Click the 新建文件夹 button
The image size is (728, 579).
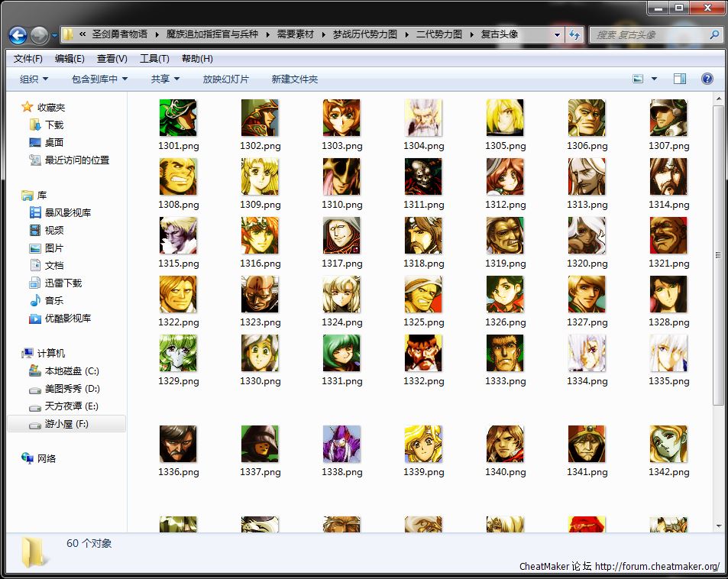pyautogui.click(x=294, y=79)
